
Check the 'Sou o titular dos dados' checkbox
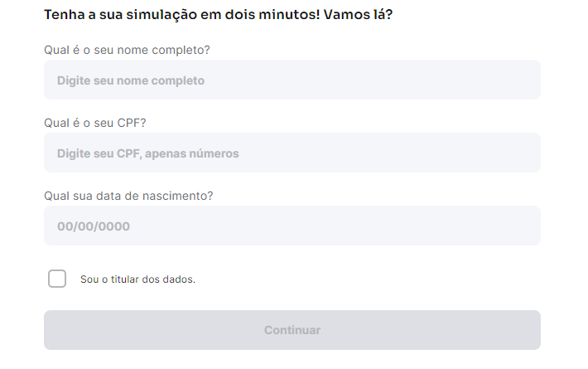(x=57, y=279)
